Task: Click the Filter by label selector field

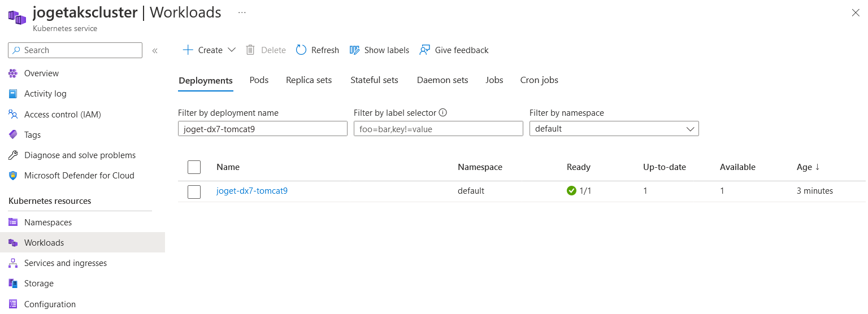Action: 438,129
